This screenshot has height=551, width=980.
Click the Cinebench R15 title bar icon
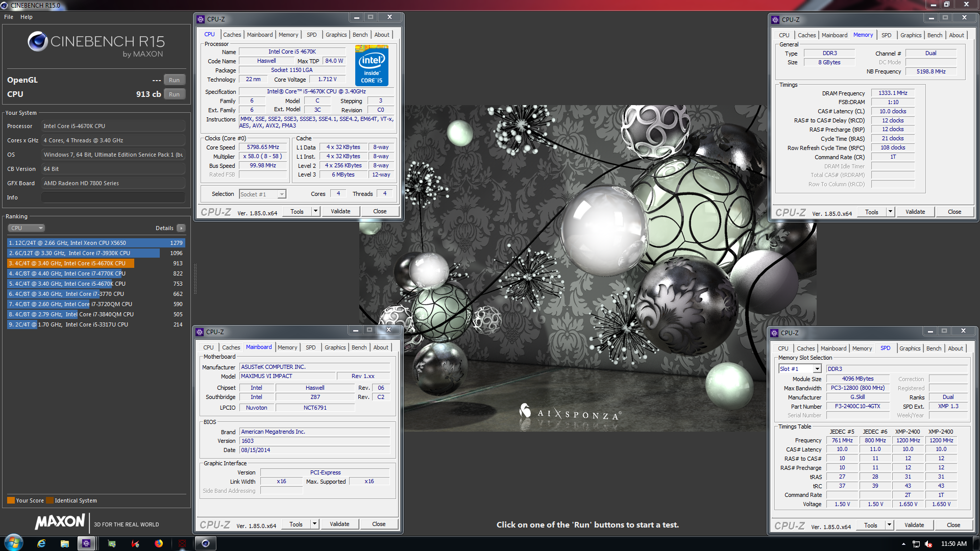5,5
